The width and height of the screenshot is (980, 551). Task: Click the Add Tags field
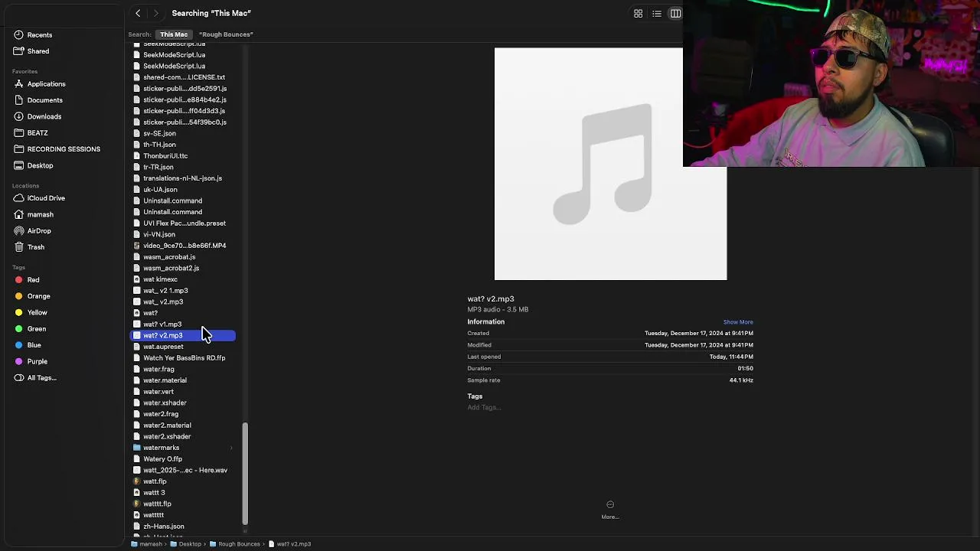click(x=485, y=407)
